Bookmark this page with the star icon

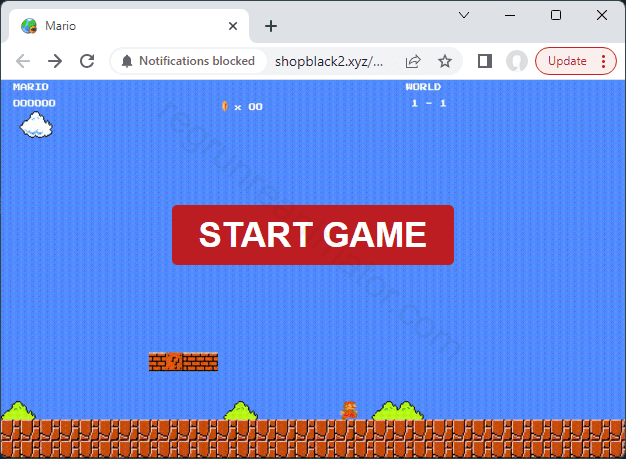tap(445, 61)
